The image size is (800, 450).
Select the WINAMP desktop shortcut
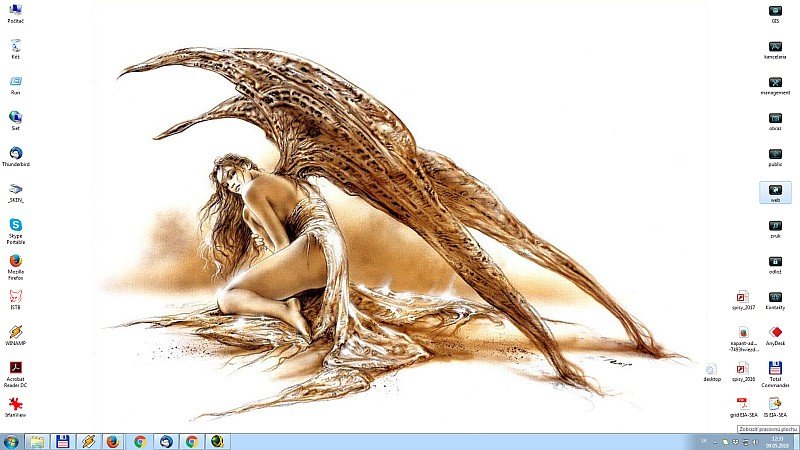click(x=15, y=336)
